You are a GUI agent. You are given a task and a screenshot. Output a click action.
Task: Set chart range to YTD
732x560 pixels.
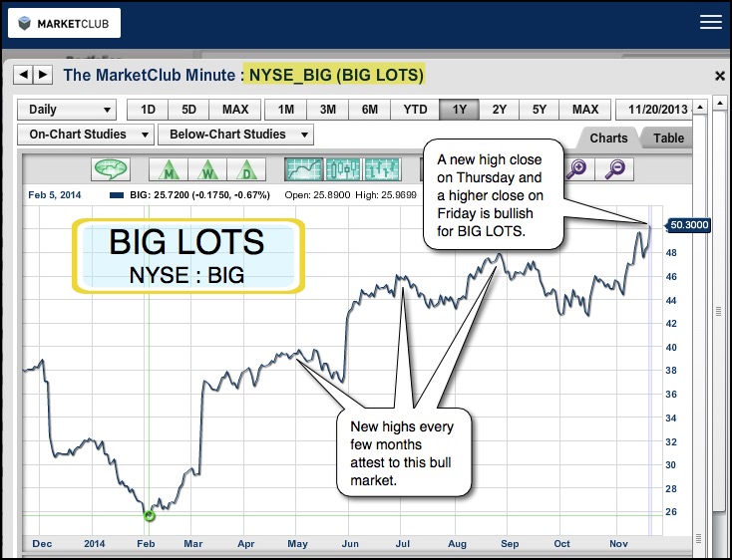[x=415, y=110]
